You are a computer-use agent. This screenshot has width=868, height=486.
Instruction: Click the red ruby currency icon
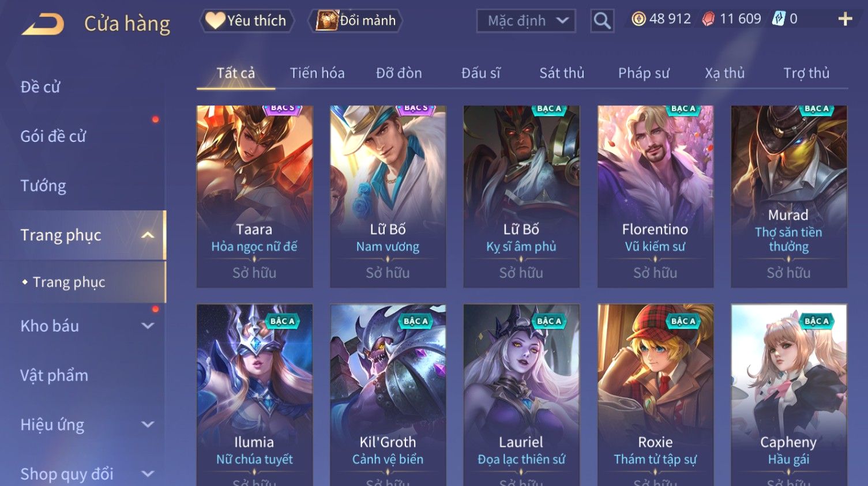[708, 19]
